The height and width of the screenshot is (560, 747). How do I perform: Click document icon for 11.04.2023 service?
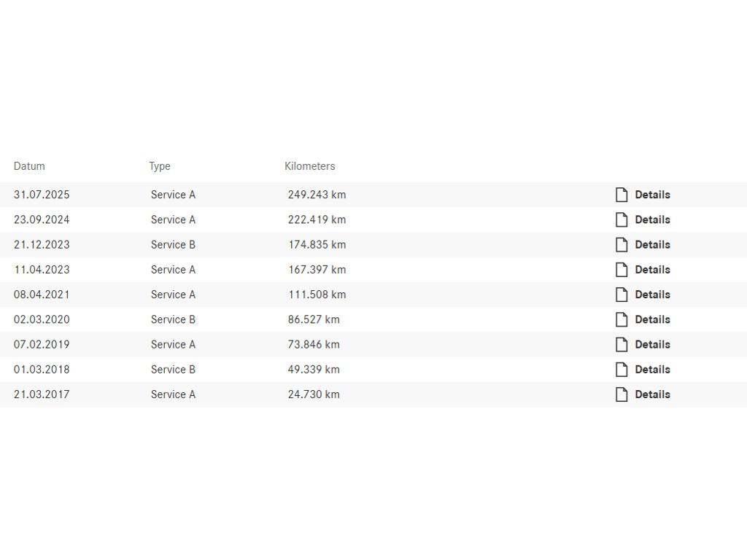622,270
